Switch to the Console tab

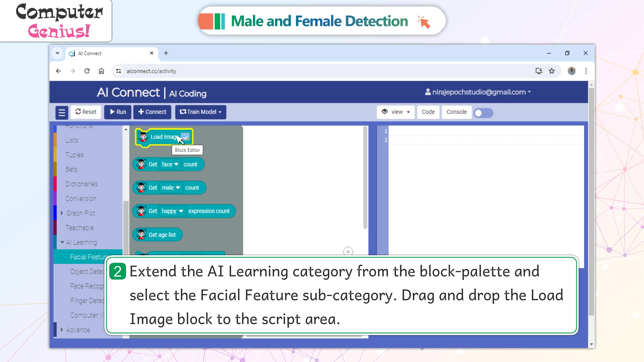(x=457, y=112)
